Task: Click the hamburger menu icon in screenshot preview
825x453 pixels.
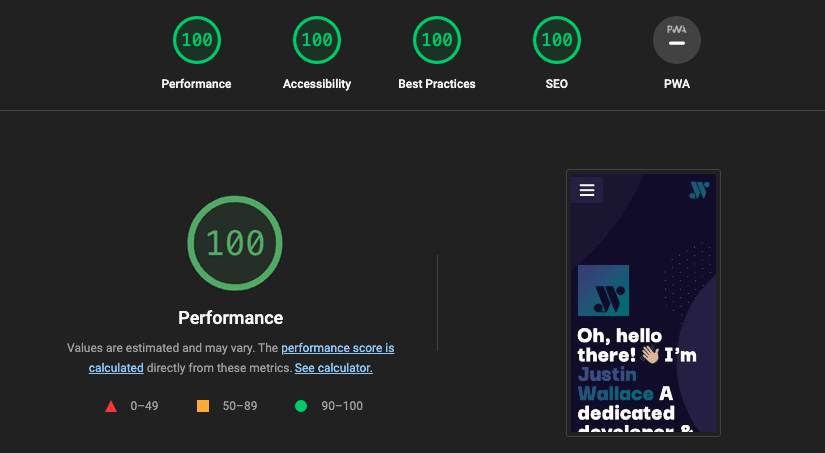Action: click(x=587, y=190)
